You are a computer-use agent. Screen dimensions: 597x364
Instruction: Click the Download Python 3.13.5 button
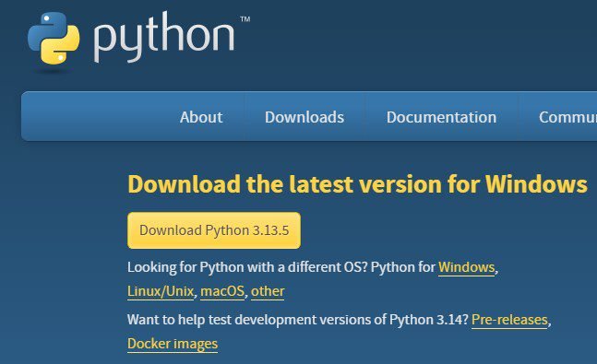pyautogui.click(x=214, y=230)
